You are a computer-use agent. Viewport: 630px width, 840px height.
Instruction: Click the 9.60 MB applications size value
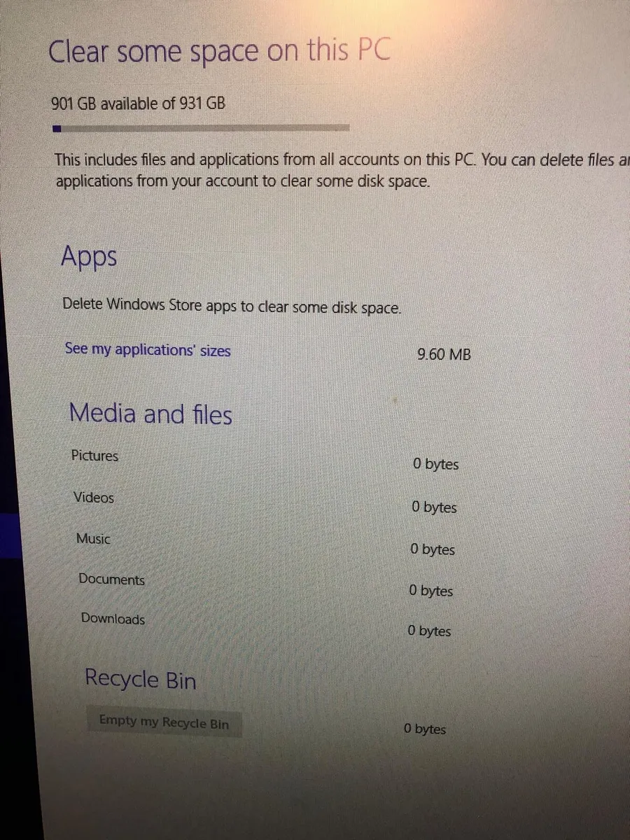pos(444,354)
